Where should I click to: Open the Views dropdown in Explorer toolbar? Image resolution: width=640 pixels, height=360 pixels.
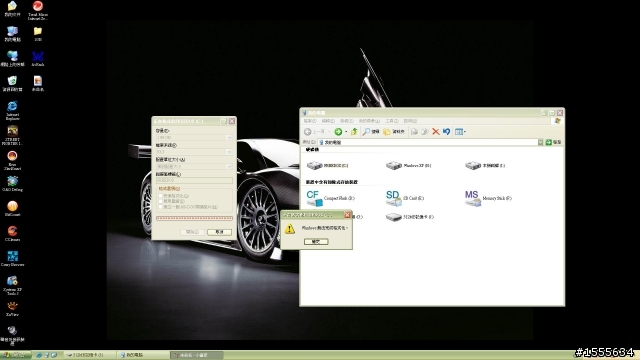coord(460,131)
